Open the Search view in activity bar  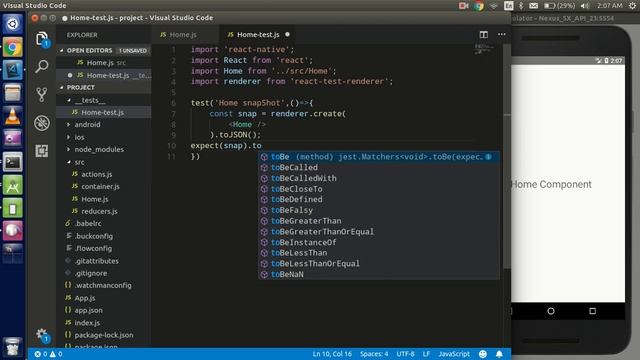click(x=42, y=67)
